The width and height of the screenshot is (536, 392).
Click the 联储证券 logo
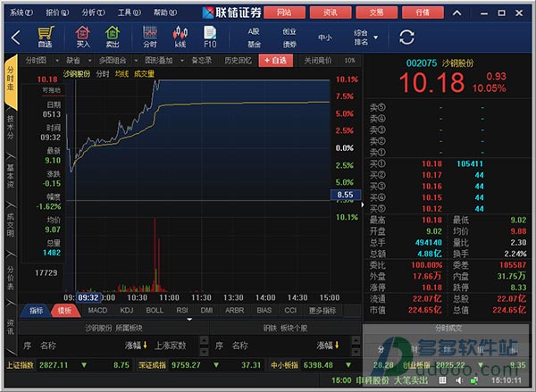pyautogui.click(x=231, y=13)
